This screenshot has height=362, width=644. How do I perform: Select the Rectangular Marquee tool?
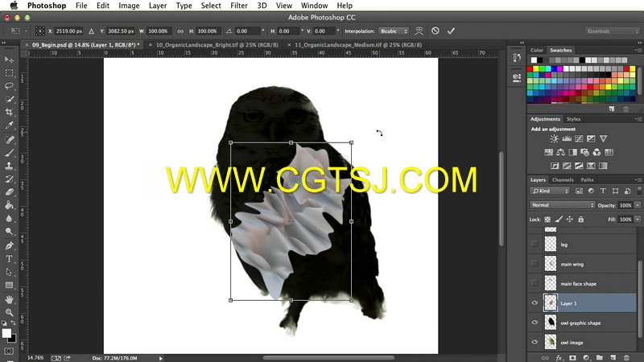9,73
